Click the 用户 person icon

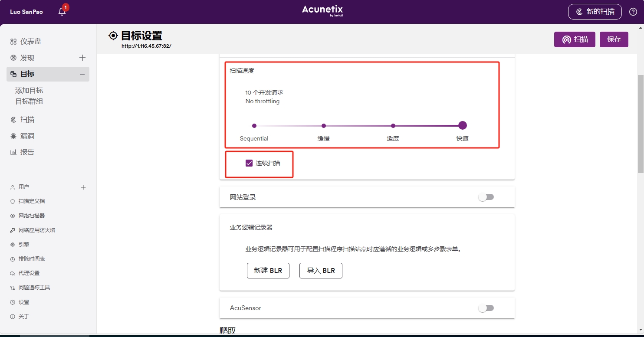click(13, 187)
